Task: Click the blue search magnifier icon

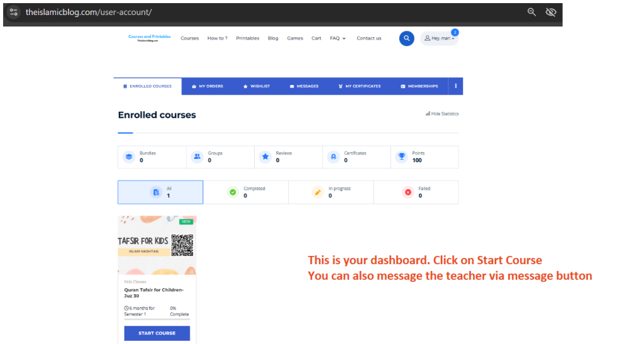Action: [x=406, y=38]
